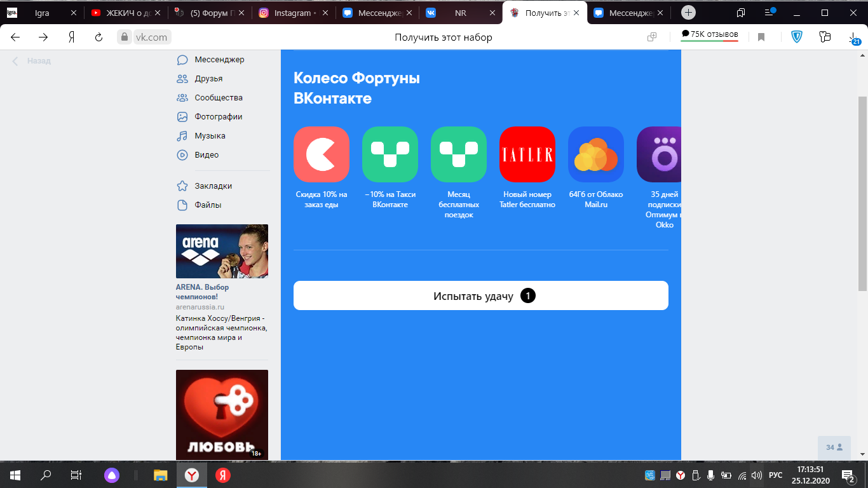868x488 pixels.
Task: Open a new browser tab with plus
Action: (688, 13)
